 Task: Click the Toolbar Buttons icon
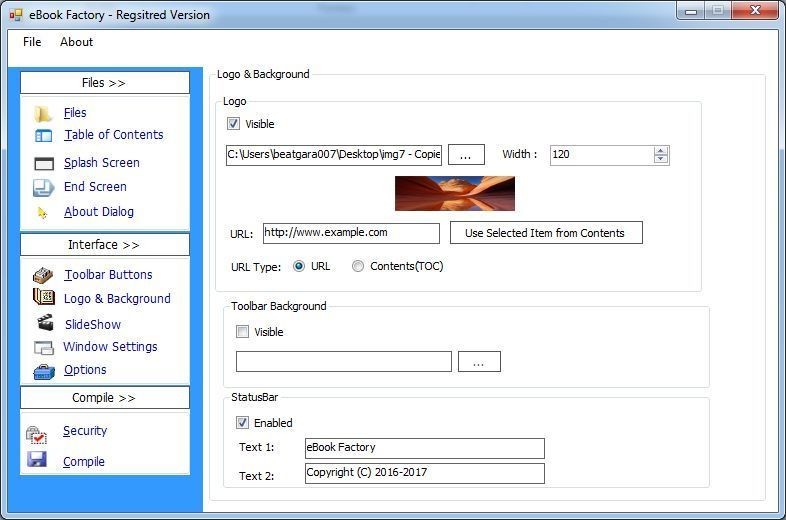click(43, 275)
